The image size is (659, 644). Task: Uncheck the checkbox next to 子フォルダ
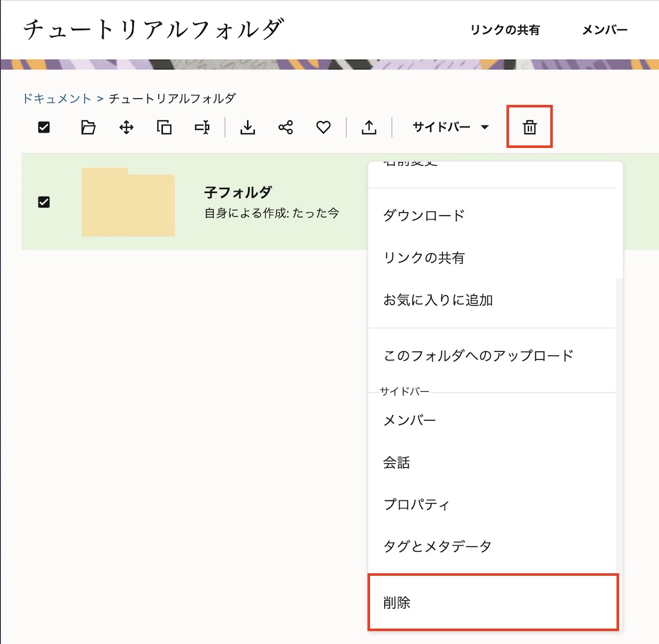(43, 202)
